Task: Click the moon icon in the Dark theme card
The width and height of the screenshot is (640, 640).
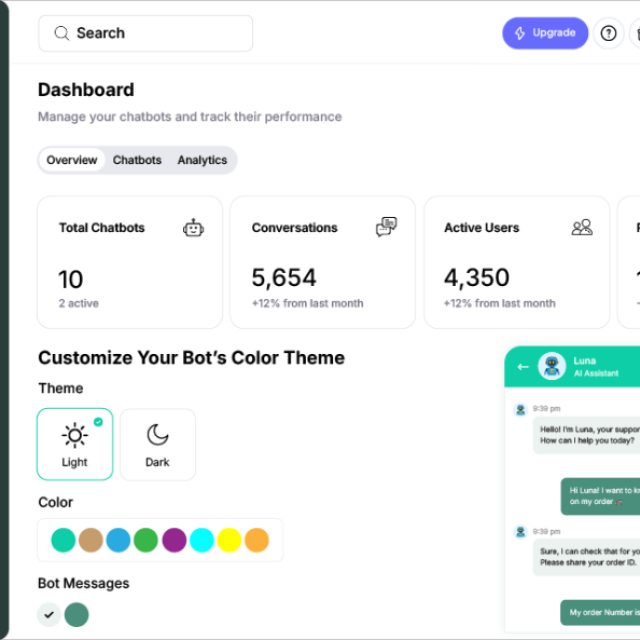Action: click(x=158, y=435)
